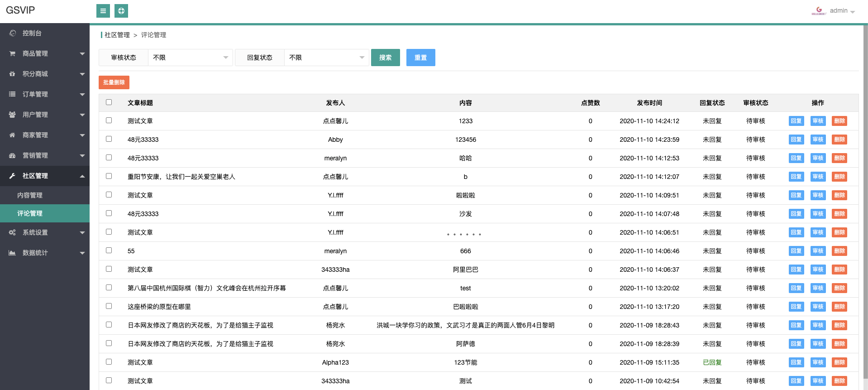Expand the 数据统计 arrow in sidebar
Screen dimensions: 868x390
click(82, 253)
